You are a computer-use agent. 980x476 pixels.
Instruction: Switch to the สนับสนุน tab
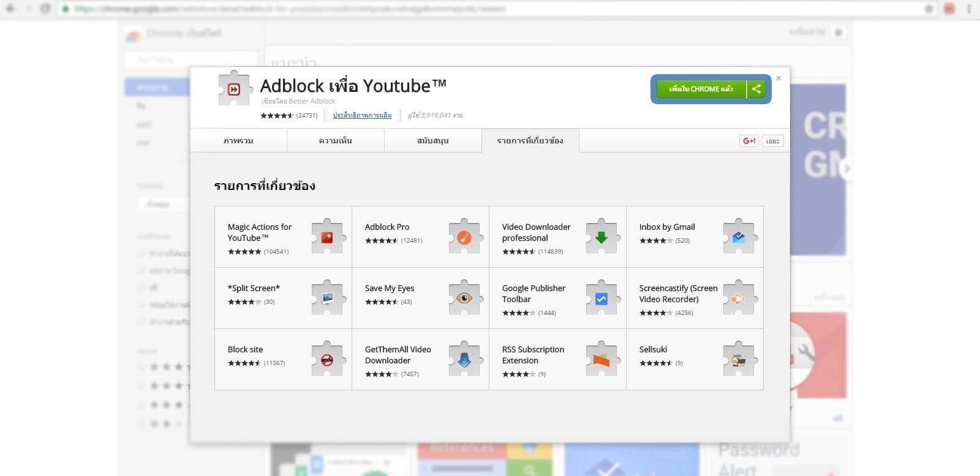[x=432, y=140]
